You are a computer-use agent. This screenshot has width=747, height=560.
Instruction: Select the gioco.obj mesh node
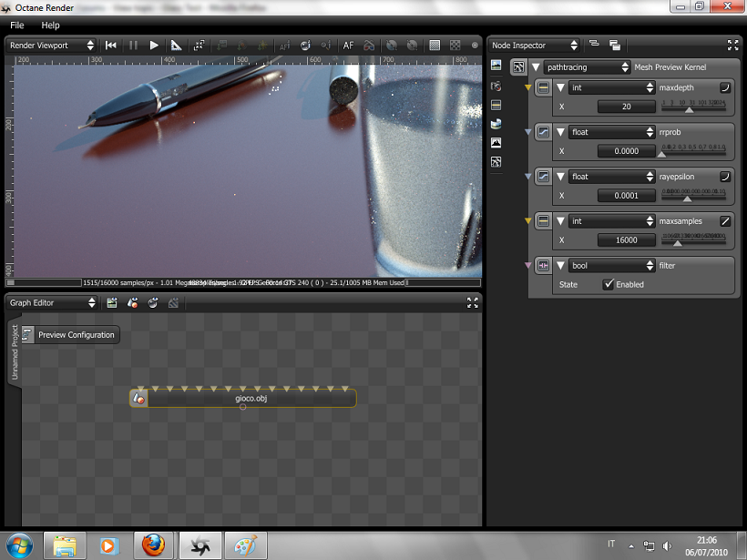(243, 398)
